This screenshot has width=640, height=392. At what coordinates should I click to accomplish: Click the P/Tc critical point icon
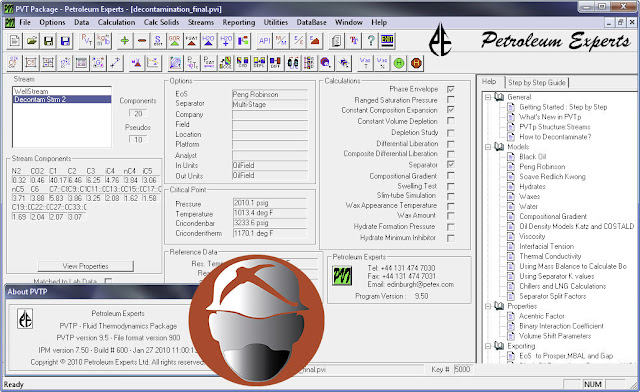(x=192, y=63)
